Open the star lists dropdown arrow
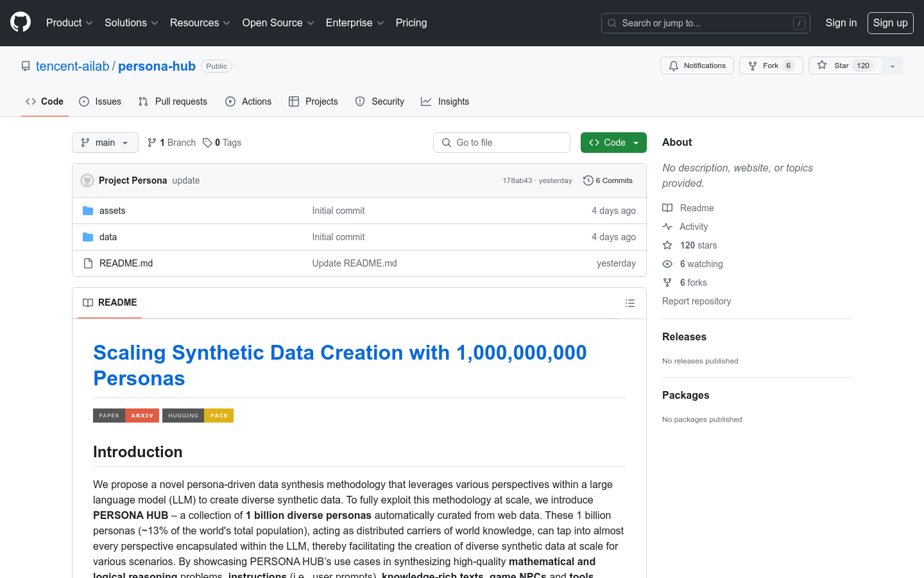 893,66
